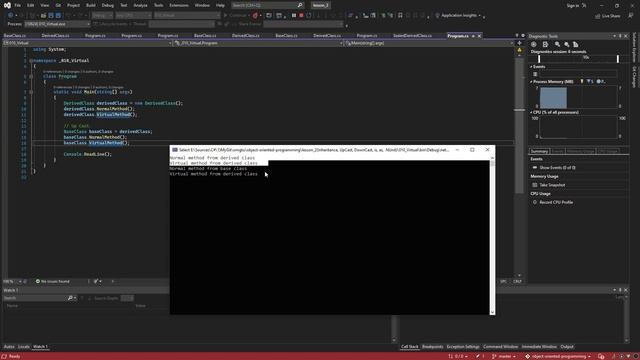Click Show Events link
Viewport: 640px width, 360px height.
click(557, 168)
